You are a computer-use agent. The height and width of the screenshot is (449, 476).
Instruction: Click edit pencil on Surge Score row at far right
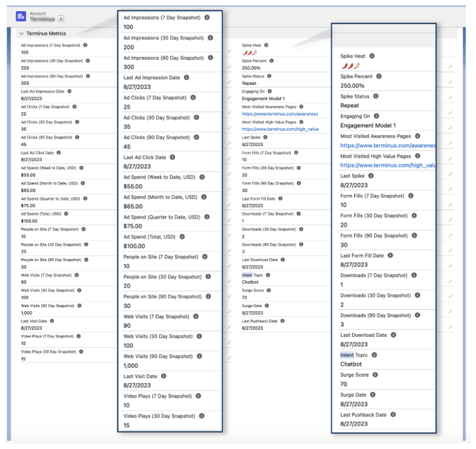pos(451,296)
